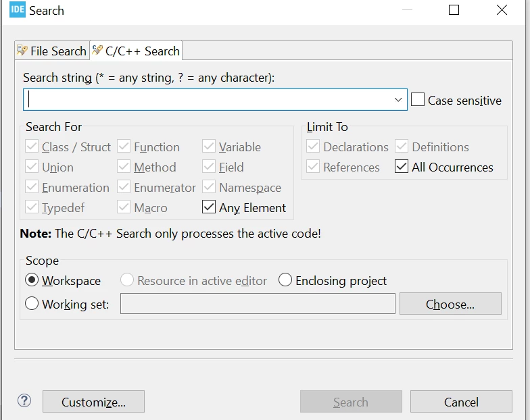Toggle the Method checkbox
This screenshot has height=420, width=530.
tap(124, 167)
